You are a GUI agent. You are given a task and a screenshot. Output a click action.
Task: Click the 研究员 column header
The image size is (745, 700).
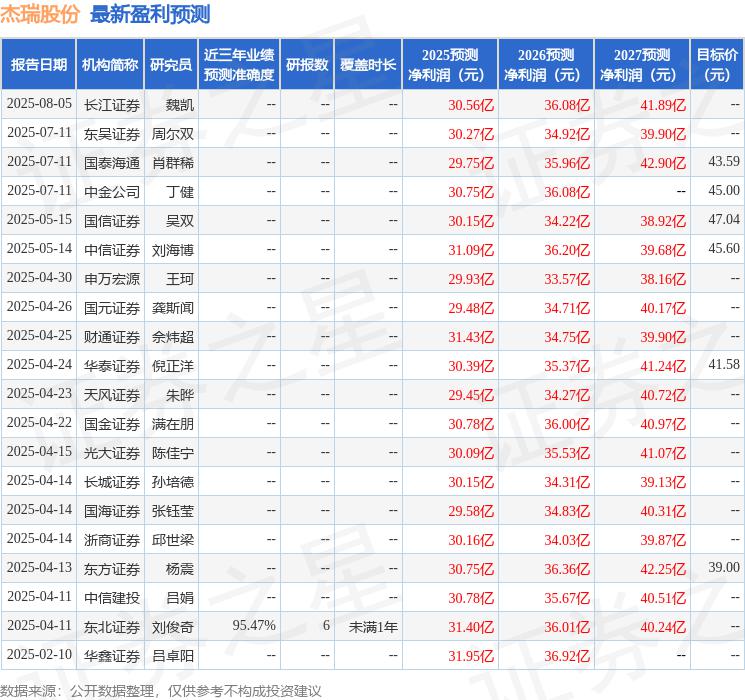171,65
